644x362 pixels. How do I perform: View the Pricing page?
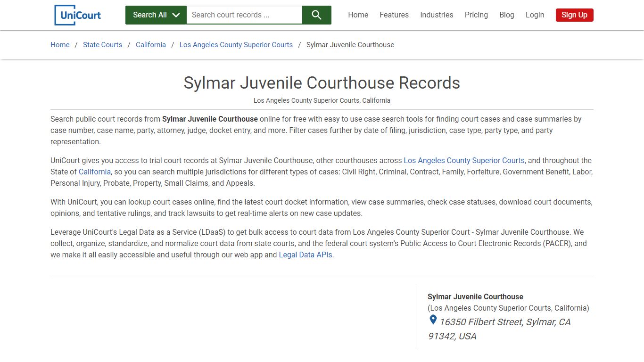476,15
